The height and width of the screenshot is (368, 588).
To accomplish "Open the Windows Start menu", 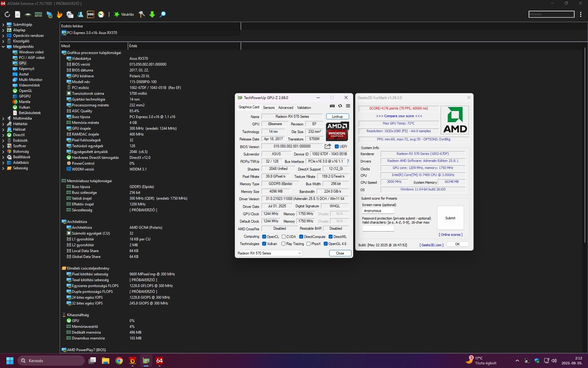I will point(10,361).
